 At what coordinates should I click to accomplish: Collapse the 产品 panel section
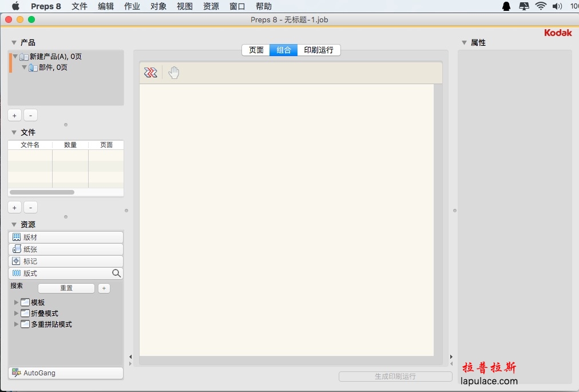tap(14, 43)
